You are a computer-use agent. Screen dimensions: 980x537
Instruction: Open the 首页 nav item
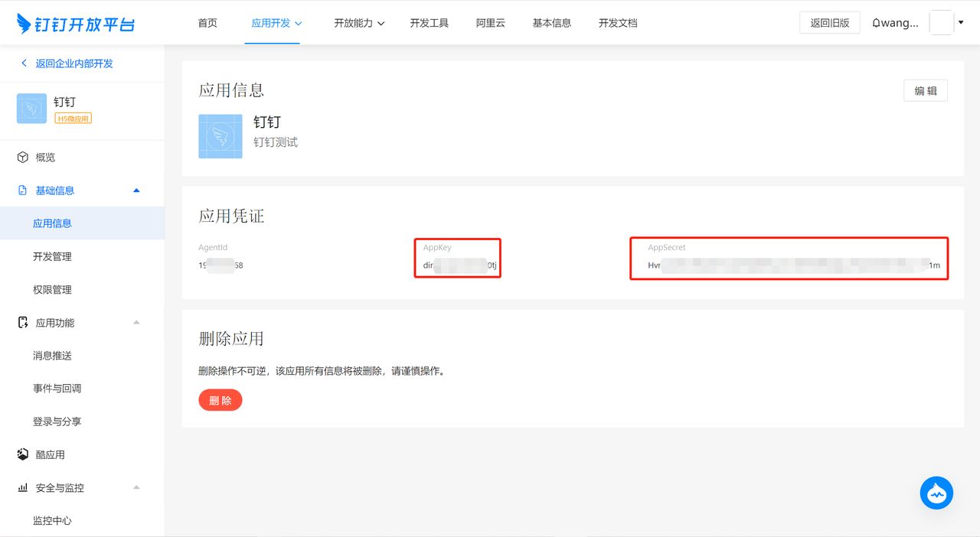point(207,23)
